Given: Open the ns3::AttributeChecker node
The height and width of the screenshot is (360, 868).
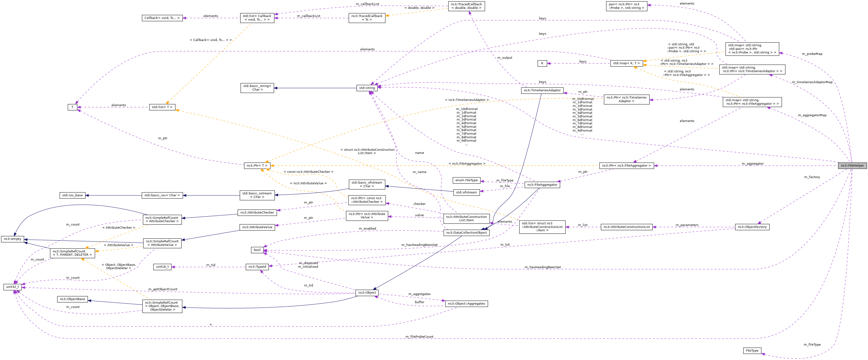Looking at the screenshot, I should 257,213.
